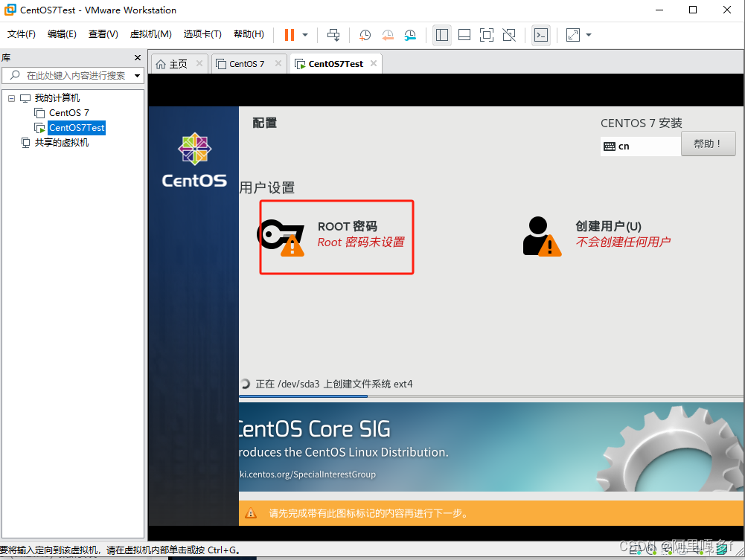The width and height of the screenshot is (745, 560).
Task: Switch to the 主页 tab
Action: point(179,63)
